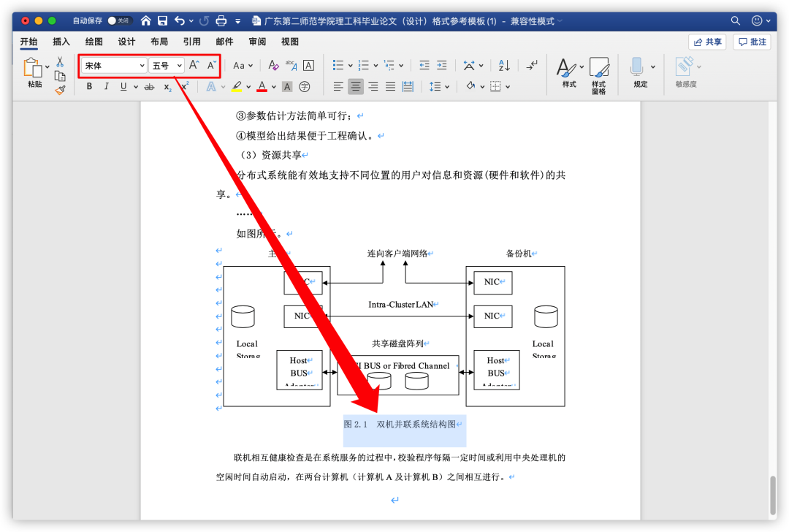
Task: Redo the last action
Action: 204,20
